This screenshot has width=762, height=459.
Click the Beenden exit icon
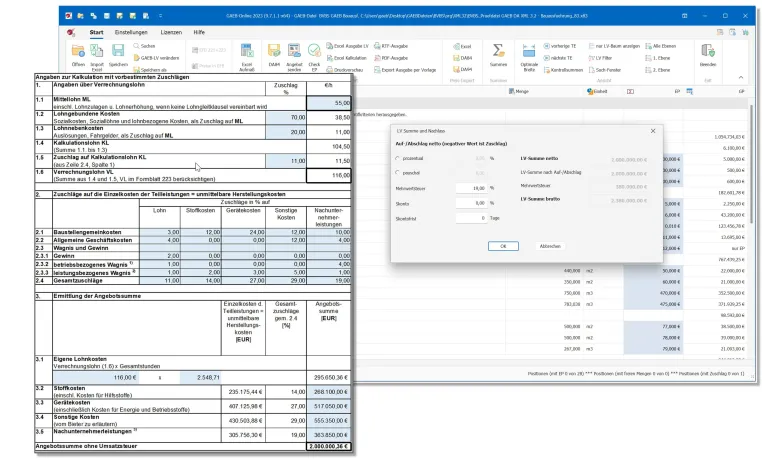(708, 51)
